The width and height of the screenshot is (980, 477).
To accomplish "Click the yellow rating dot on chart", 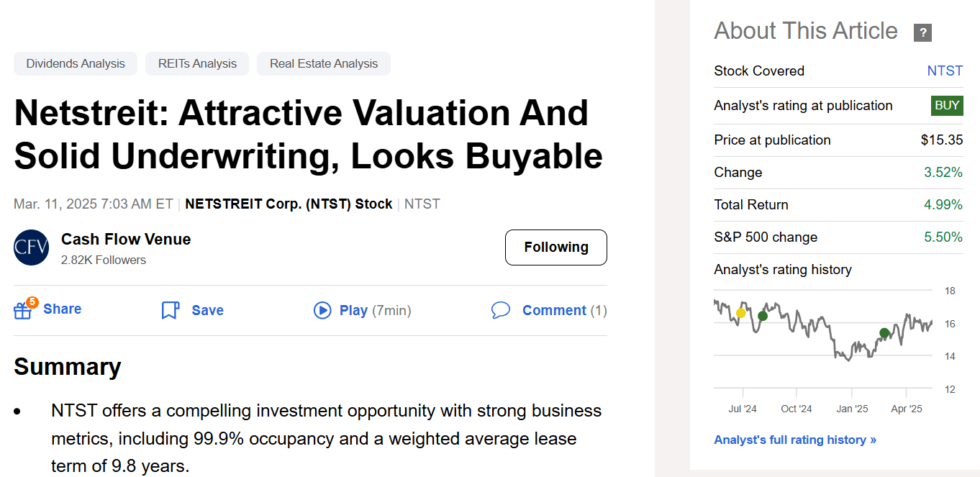I will [741, 313].
